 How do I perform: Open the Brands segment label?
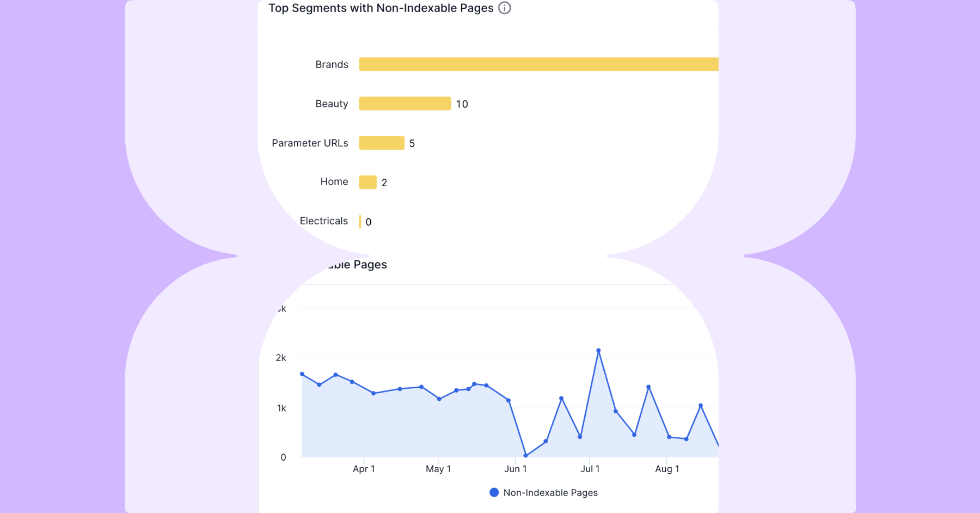tap(332, 64)
